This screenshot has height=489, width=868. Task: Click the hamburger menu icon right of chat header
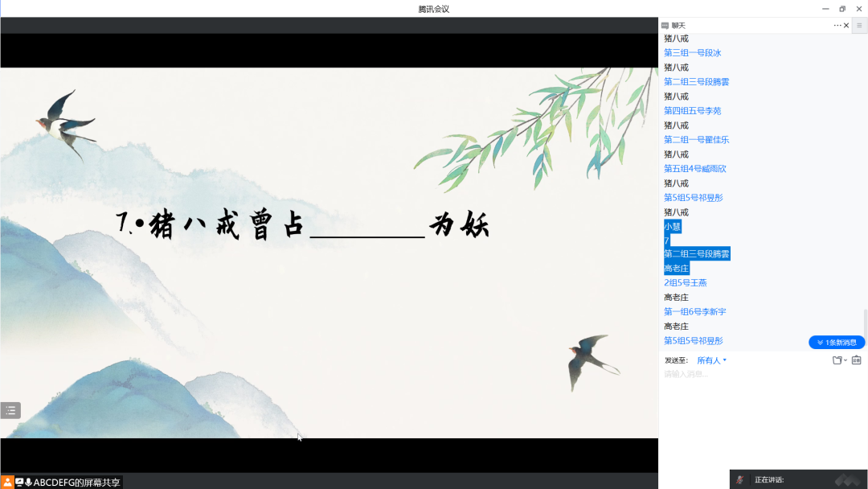pyautogui.click(x=859, y=26)
